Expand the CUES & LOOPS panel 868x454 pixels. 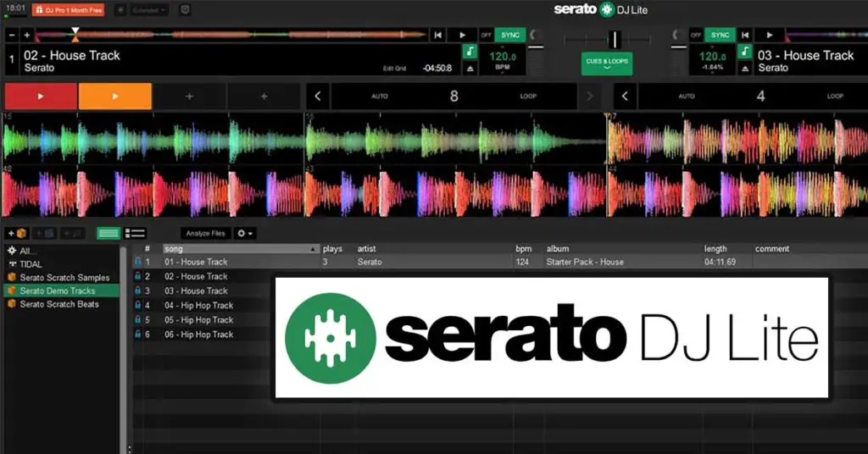point(607,64)
